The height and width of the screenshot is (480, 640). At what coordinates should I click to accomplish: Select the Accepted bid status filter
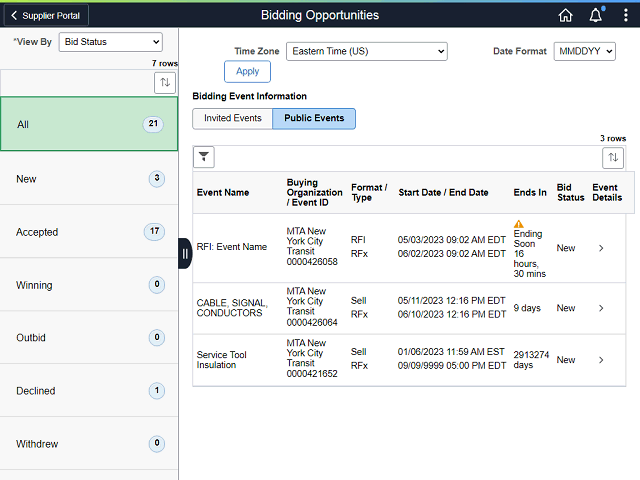89,231
